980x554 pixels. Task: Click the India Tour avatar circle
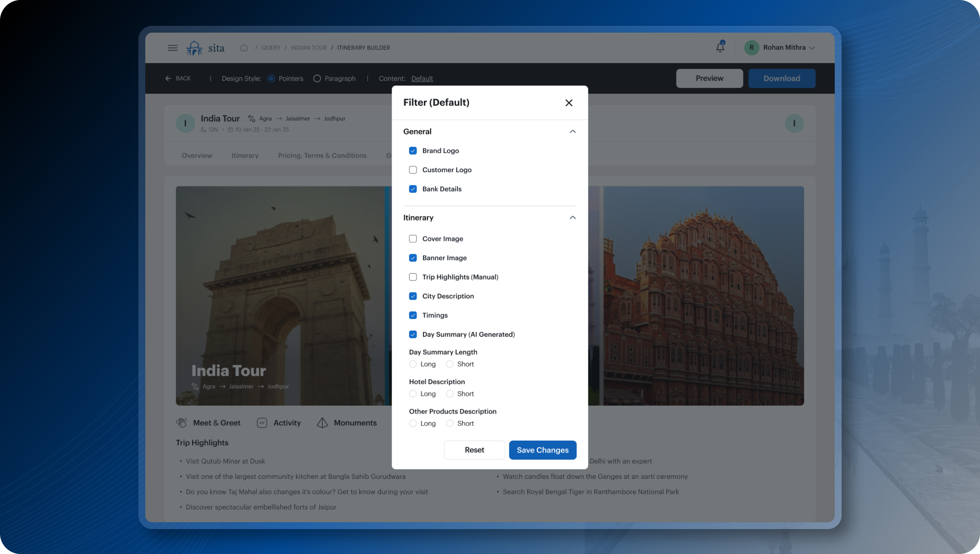[185, 124]
